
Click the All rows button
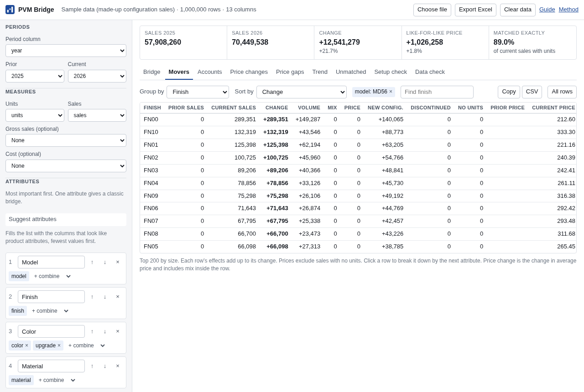click(x=562, y=92)
